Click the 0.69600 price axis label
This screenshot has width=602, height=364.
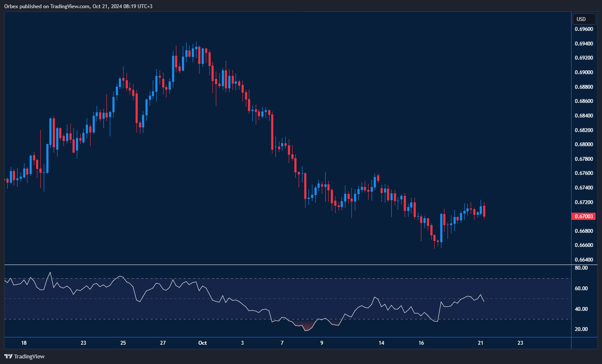tap(584, 29)
